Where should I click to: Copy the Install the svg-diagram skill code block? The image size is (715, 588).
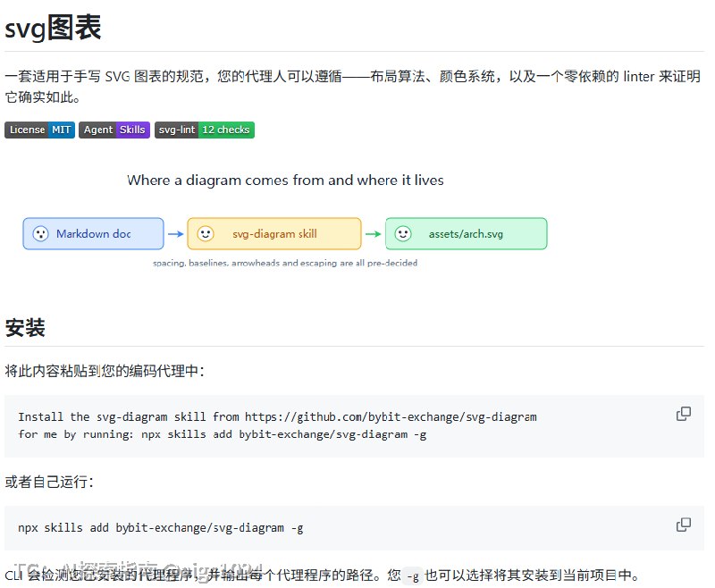tap(683, 414)
